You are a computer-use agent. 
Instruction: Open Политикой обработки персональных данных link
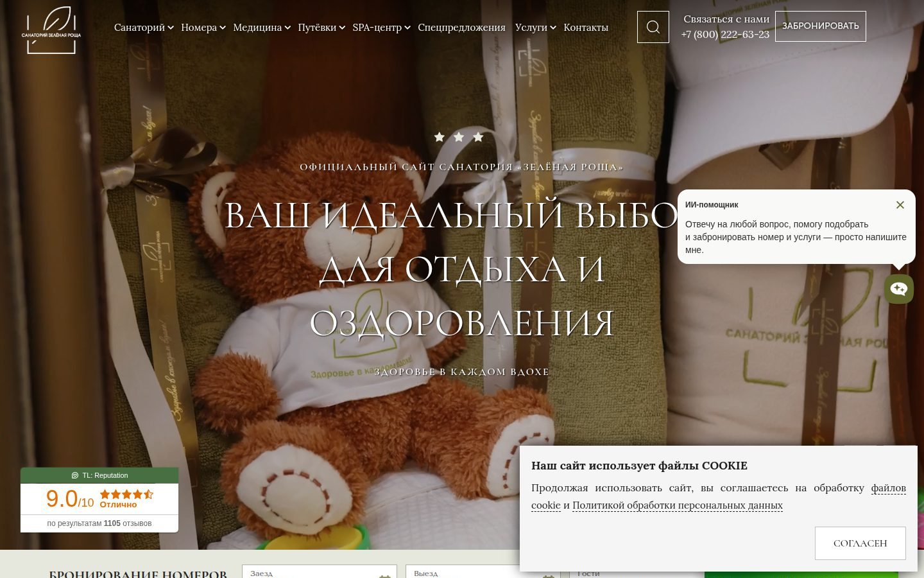point(678,505)
